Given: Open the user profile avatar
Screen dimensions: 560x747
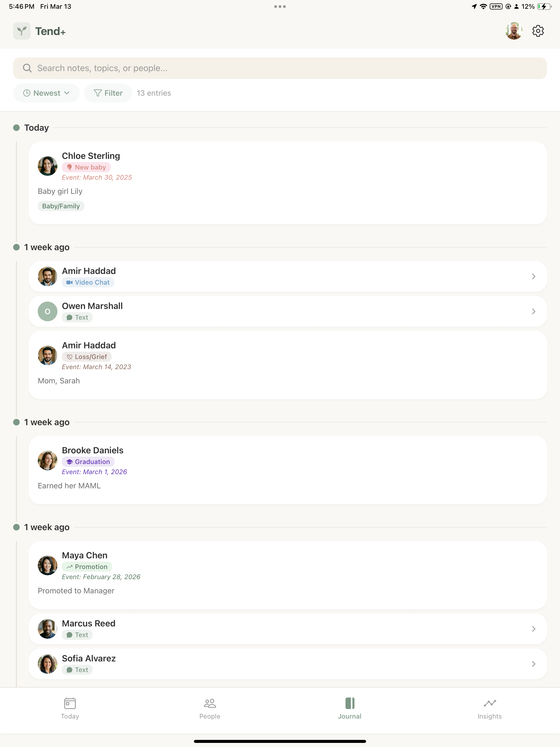Looking at the screenshot, I should [514, 31].
